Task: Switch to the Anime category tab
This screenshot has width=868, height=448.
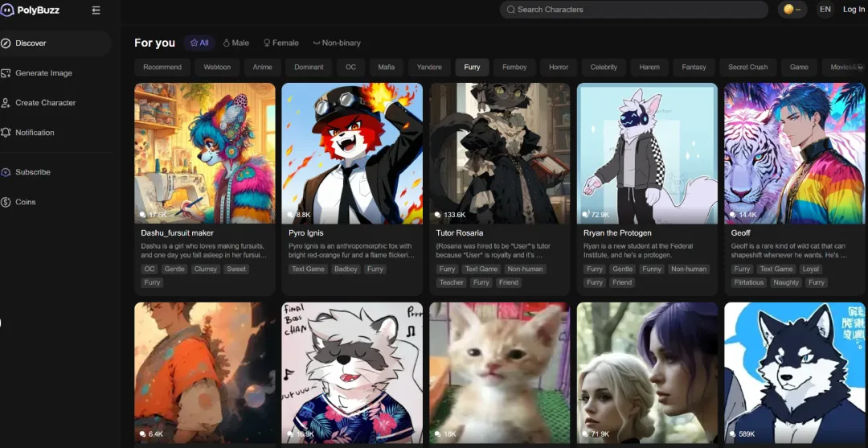Action: tap(262, 68)
